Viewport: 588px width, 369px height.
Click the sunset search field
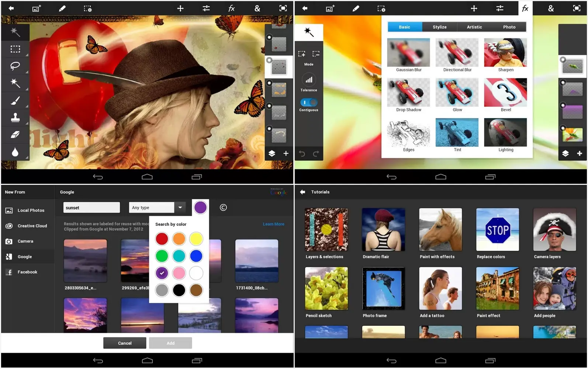pos(91,207)
